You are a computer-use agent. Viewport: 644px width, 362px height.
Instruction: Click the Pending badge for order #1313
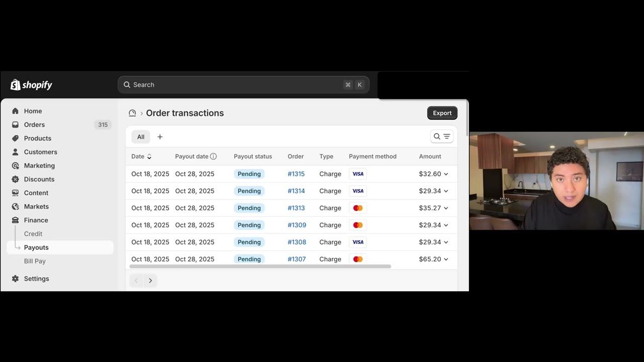pyautogui.click(x=249, y=208)
